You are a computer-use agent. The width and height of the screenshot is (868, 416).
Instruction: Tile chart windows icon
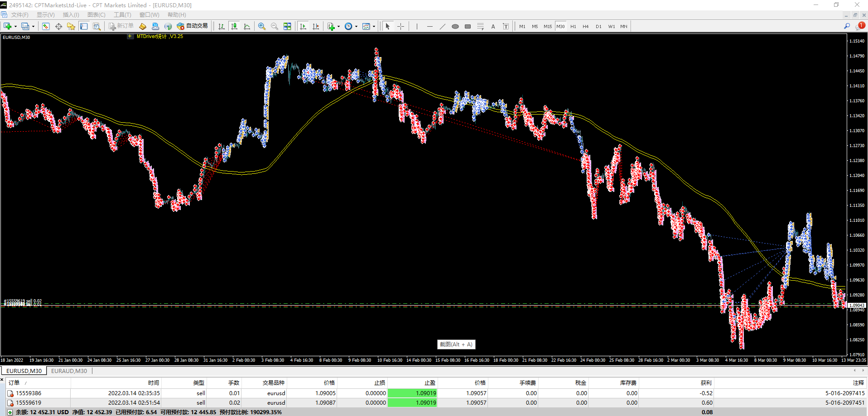287,26
